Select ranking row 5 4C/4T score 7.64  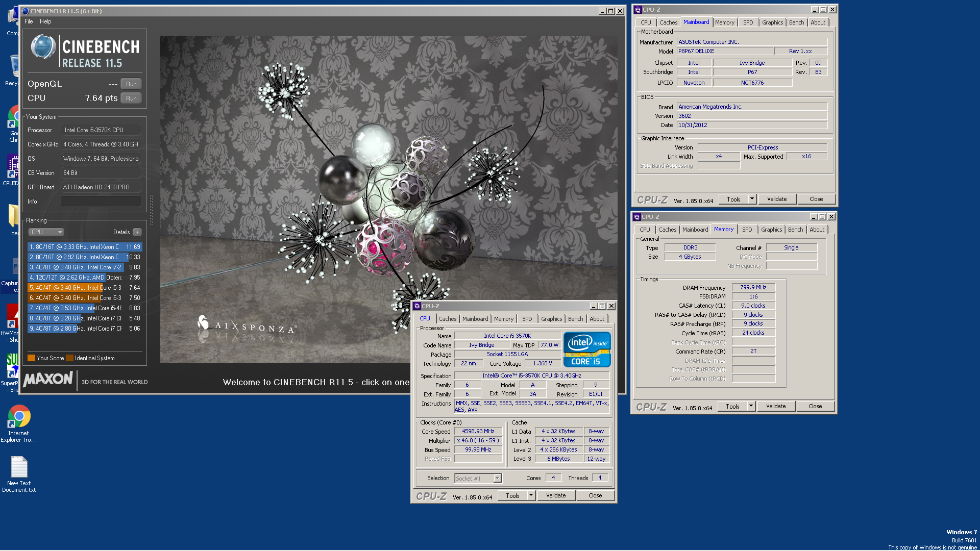pos(84,288)
